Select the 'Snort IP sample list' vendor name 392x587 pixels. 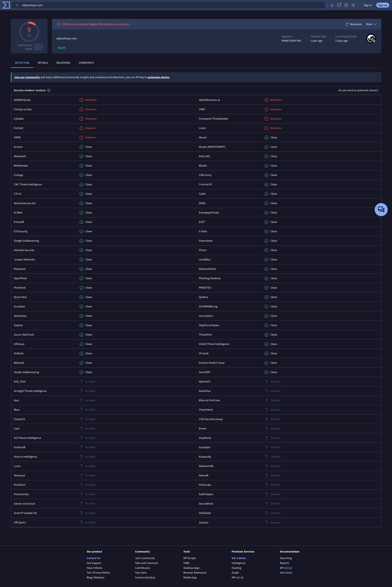[25, 513]
